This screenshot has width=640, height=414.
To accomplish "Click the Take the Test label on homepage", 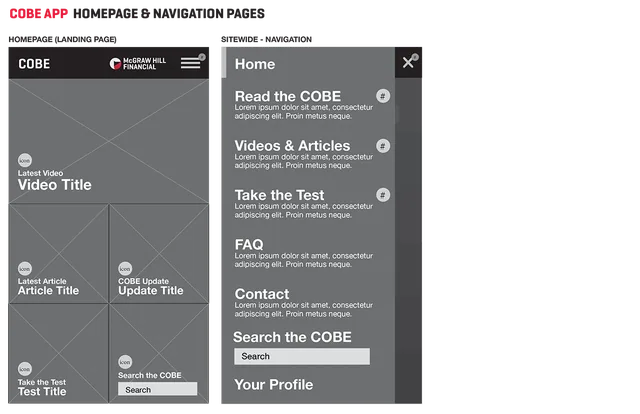I will point(42,382).
